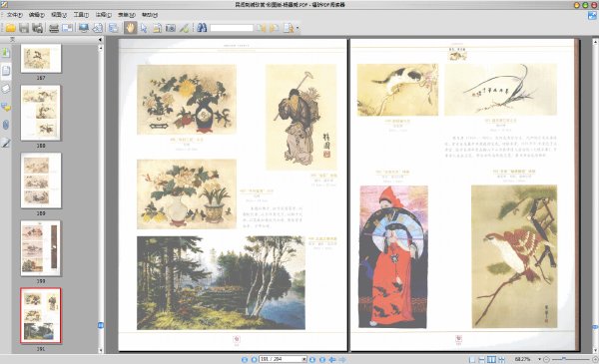This screenshot has width=599, height=364.
Task: Open the page number dropdown arrow
Action: click(304, 359)
